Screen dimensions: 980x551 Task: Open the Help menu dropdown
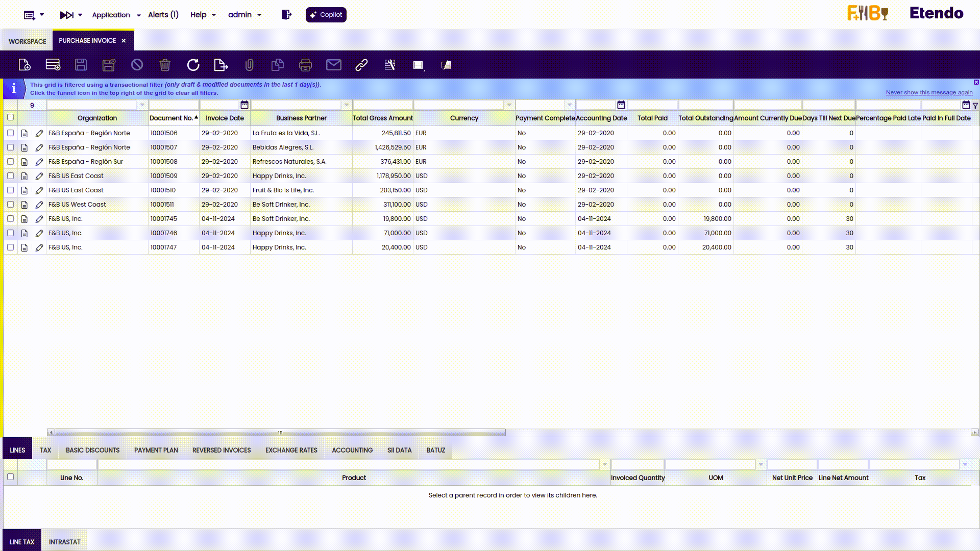point(203,15)
